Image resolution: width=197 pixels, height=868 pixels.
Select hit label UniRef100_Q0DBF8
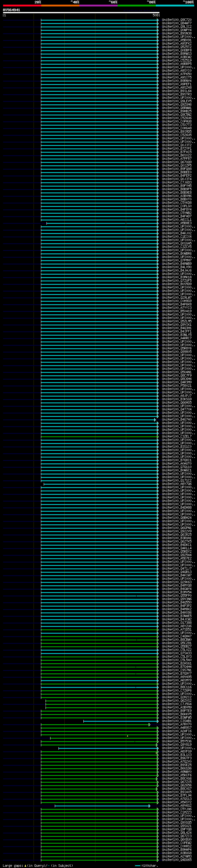176,50
